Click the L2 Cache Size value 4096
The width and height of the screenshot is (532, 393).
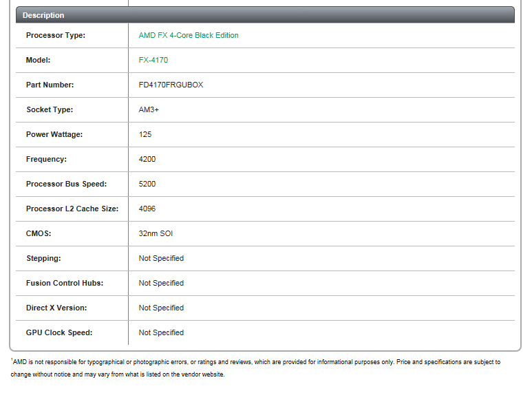[x=147, y=209]
